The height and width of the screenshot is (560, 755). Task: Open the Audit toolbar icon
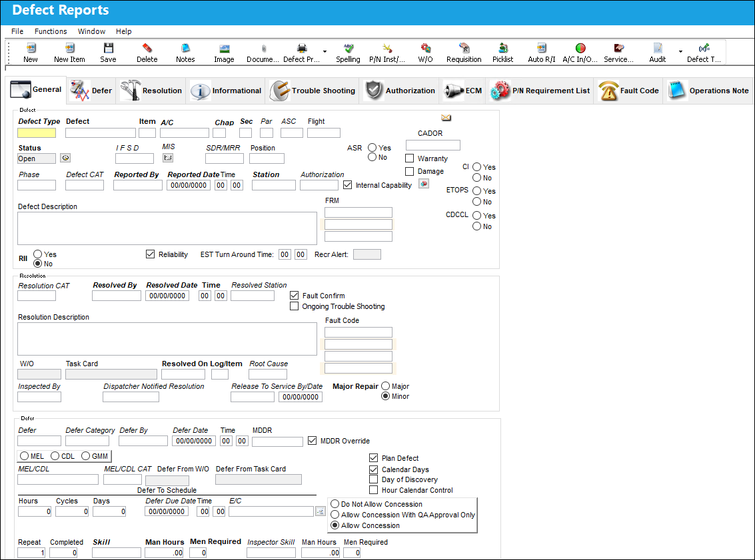658,48
